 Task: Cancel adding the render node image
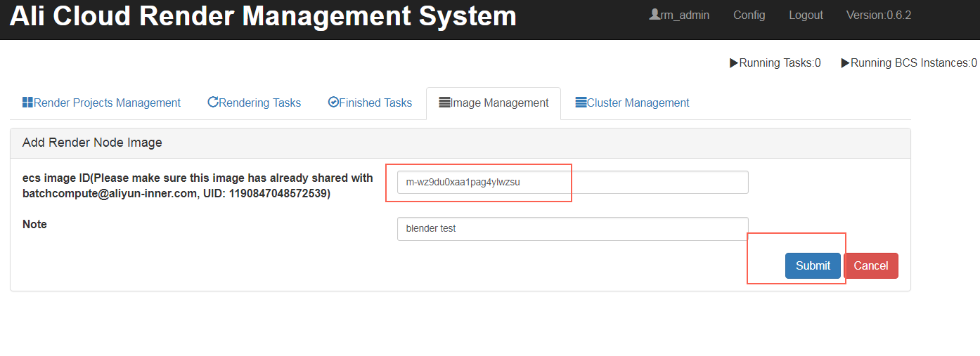[870, 265]
